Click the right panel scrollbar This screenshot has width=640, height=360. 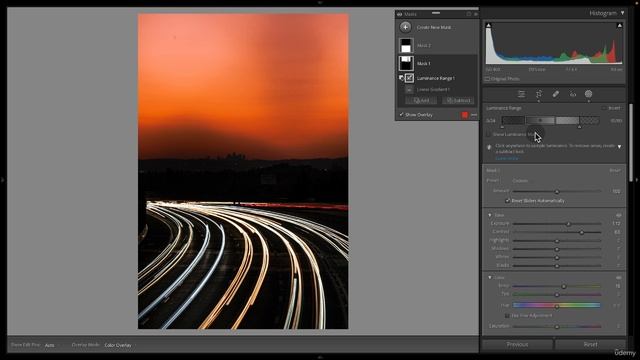pos(631,143)
